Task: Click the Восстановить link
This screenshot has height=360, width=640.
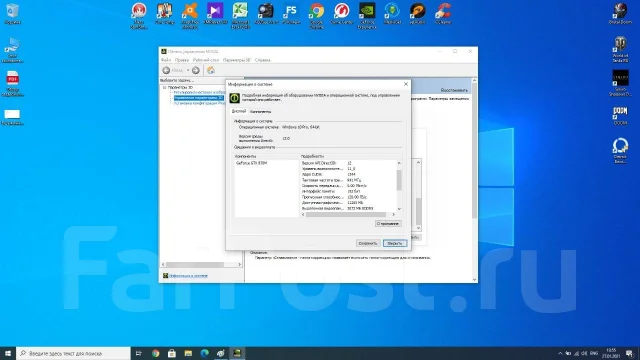Action: [x=454, y=90]
